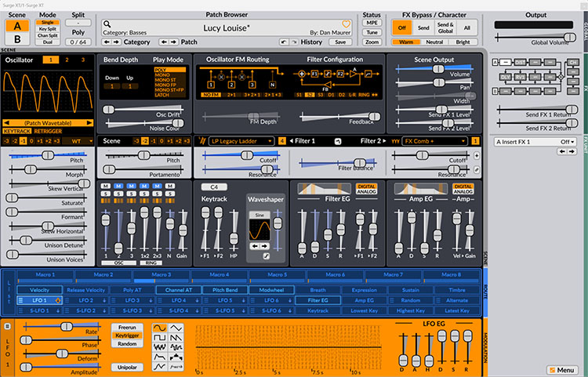This screenshot has height=377, width=588.
Task: Select oscillator tab 3
Action: [x=83, y=60]
